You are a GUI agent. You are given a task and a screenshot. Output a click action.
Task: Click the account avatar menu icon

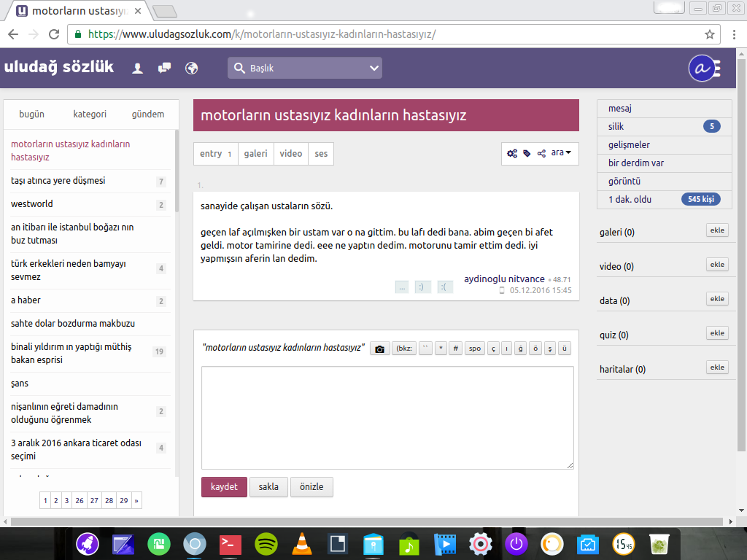704,69
